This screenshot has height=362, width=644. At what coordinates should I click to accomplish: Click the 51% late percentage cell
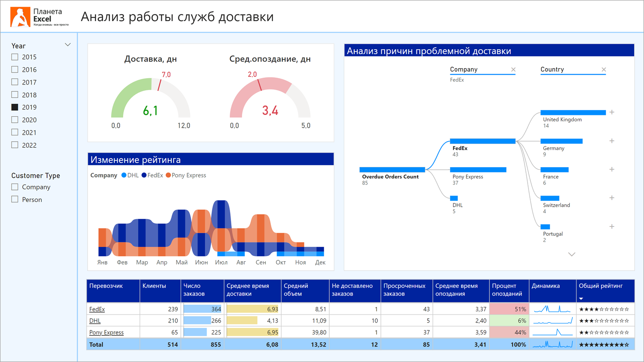pyautogui.click(x=509, y=309)
